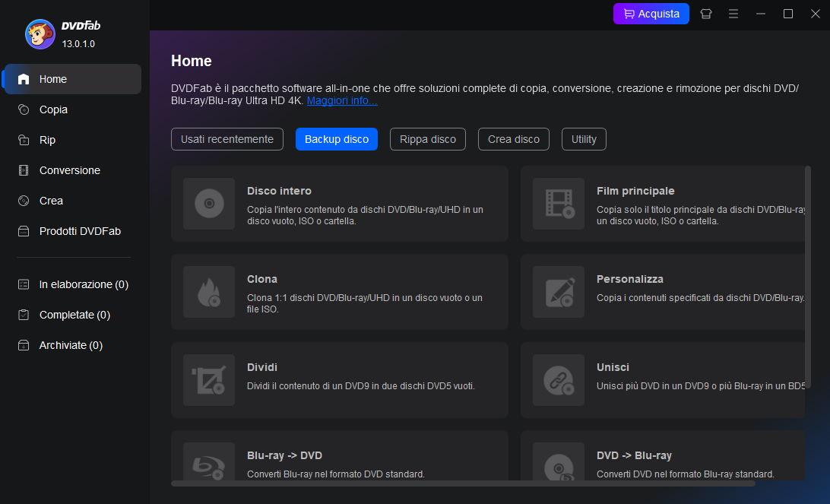Click the Home house icon in sidebar
This screenshot has height=504, width=830.
point(24,79)
